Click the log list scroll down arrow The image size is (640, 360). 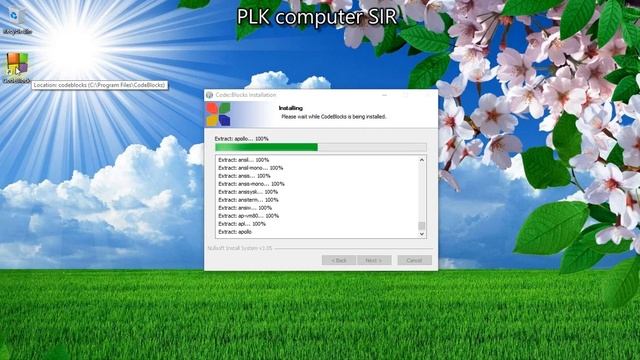point(422,234)
